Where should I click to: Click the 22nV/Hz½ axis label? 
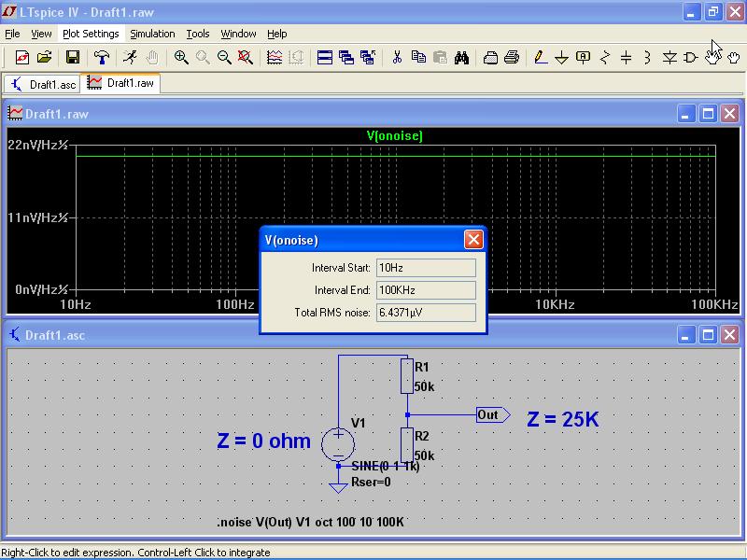tap(38, 145)
